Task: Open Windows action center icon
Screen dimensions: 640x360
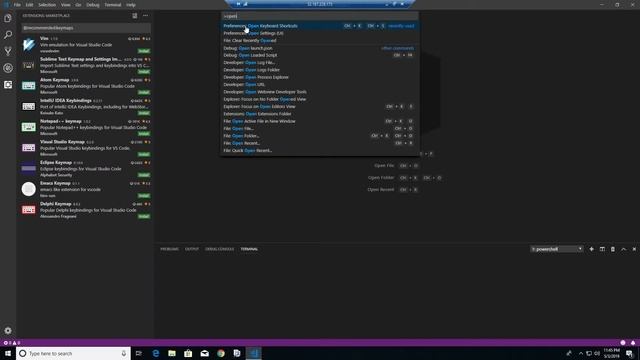Action: (x=630, y=353)
